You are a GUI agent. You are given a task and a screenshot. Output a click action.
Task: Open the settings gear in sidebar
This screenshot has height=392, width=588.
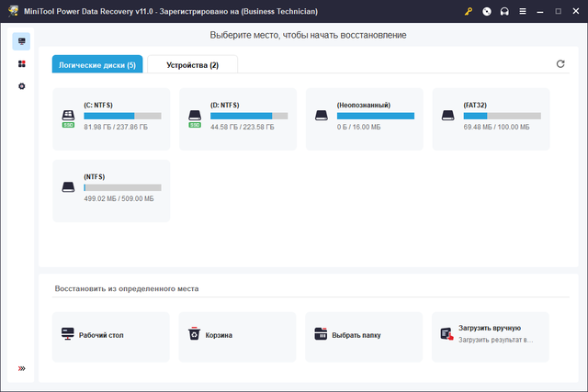[x=22, y=85]
